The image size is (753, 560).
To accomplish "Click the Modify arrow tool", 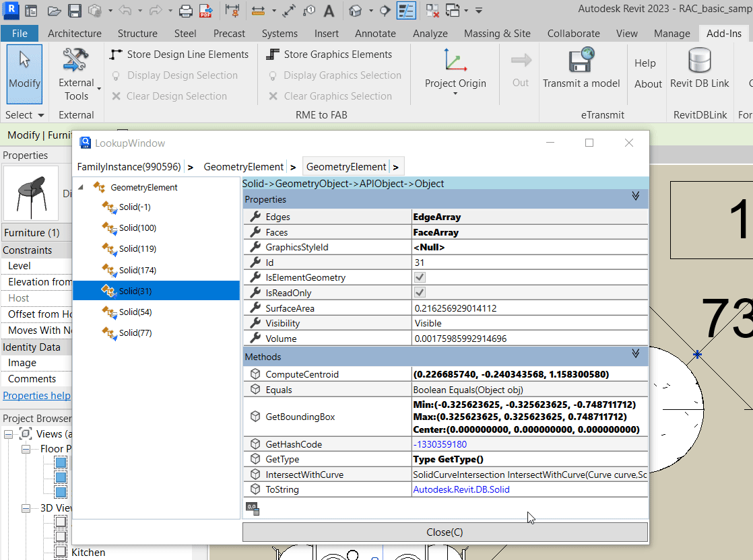I will point(24,75).
